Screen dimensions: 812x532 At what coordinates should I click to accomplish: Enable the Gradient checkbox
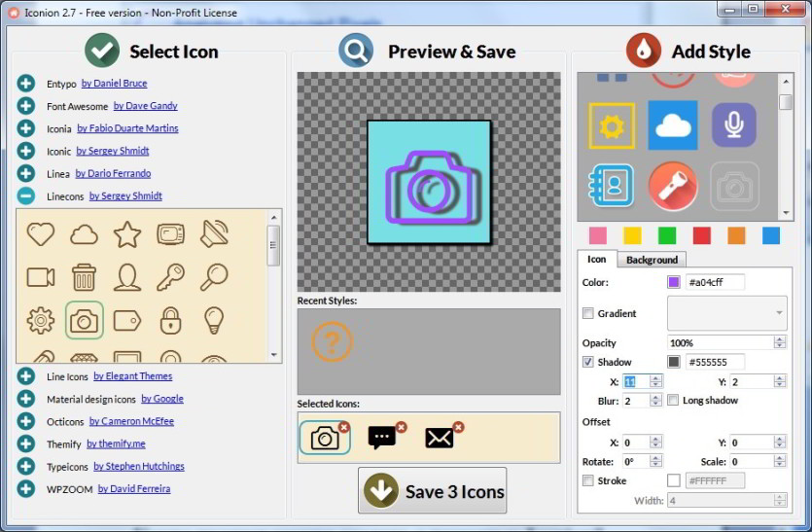(x=587, y=313)
